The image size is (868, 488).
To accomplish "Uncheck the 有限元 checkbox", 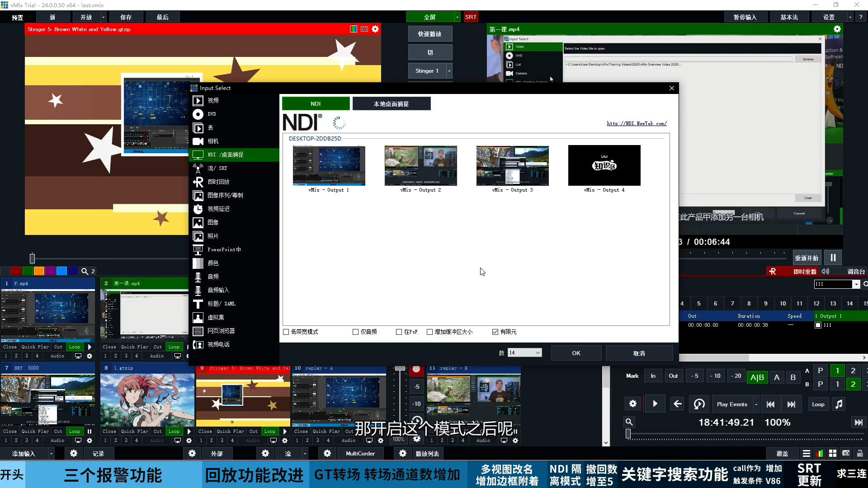I will 495,332.
